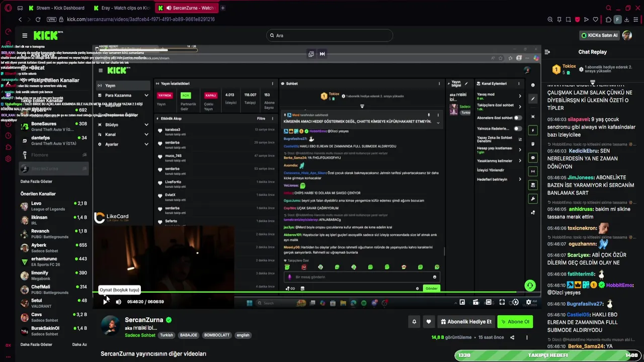Open erhanturunc EA Sports channel
This screenshot has width=644, height=362.
[x=54, y=261]
